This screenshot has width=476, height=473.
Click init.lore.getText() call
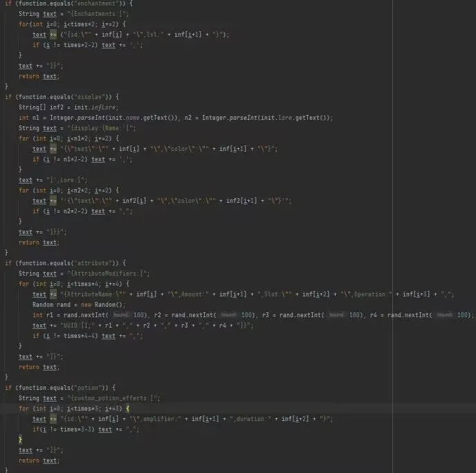pos(293,118)
